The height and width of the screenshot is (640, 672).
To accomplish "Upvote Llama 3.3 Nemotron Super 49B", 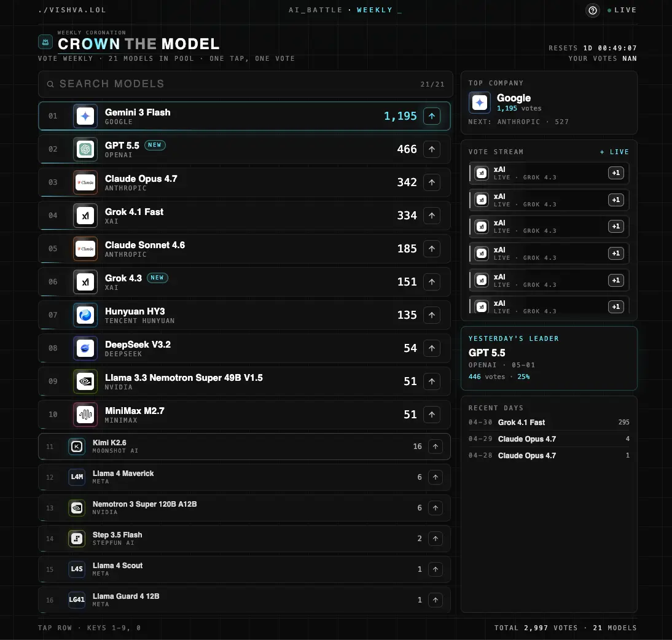I will (x=432, y=381).
